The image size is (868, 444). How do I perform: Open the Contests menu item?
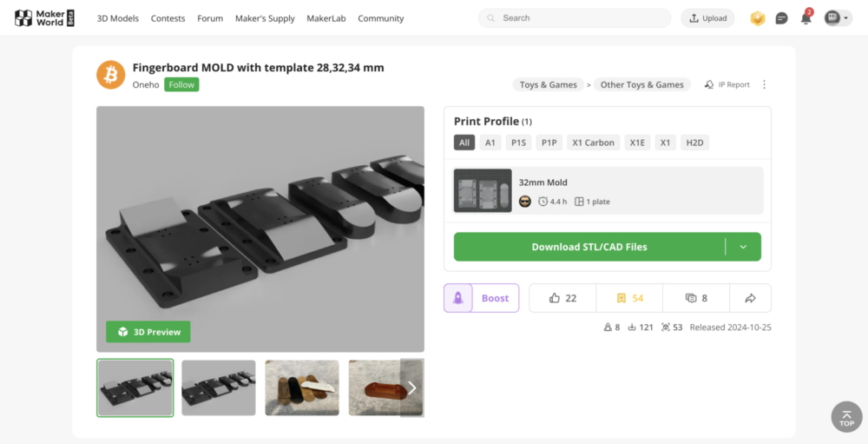(168, 18)
